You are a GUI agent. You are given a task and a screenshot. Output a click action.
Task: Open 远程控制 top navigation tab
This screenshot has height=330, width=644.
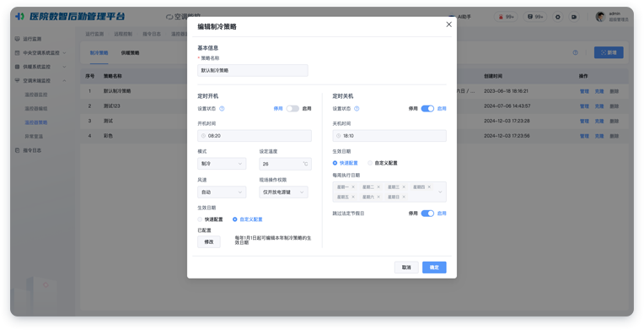click(123, 34)
